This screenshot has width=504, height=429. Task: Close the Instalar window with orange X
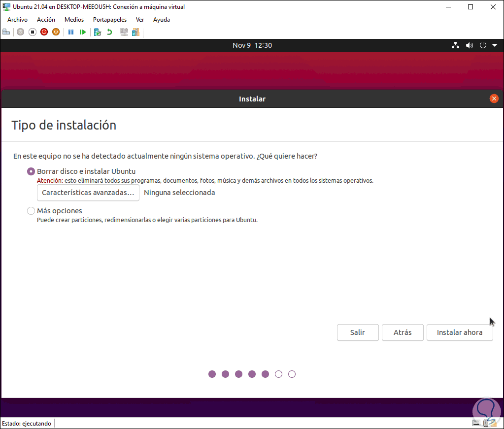494,99
